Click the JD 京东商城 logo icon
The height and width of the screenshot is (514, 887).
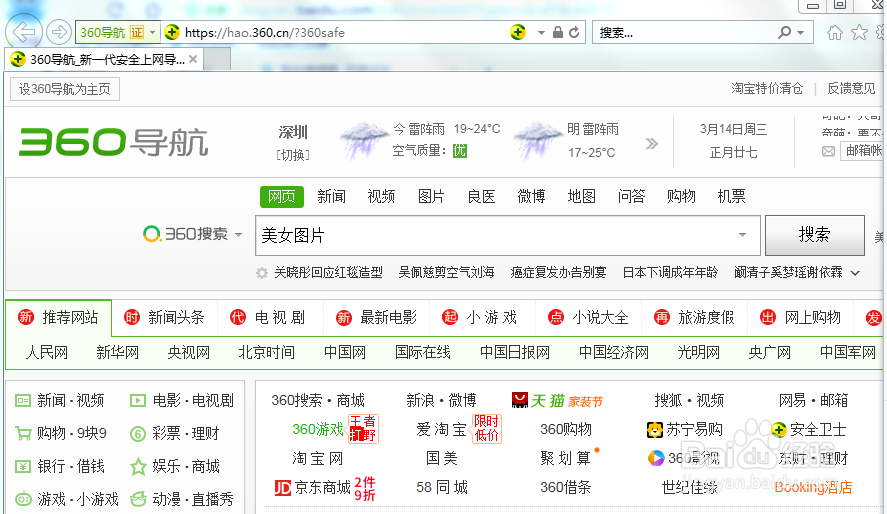[x=282, y=487]
